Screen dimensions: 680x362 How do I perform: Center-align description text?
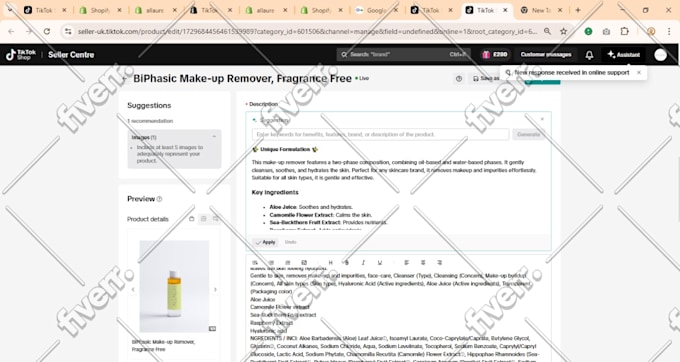423,263
